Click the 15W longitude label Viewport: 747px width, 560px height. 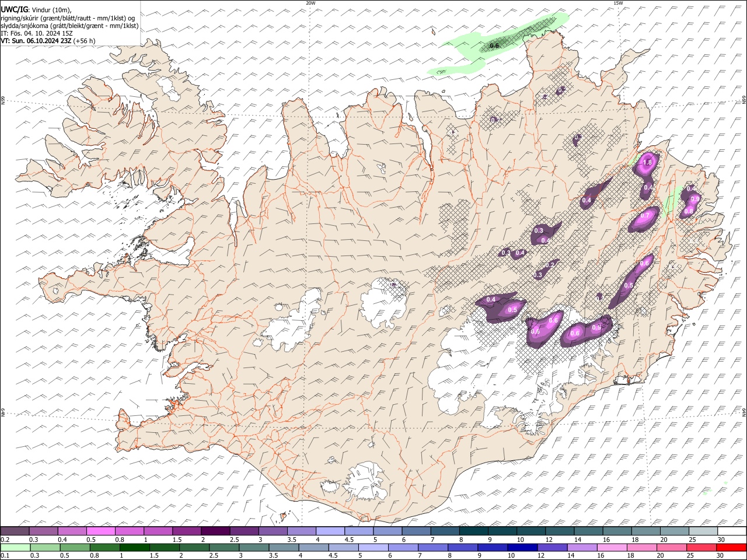click(617, 3)
